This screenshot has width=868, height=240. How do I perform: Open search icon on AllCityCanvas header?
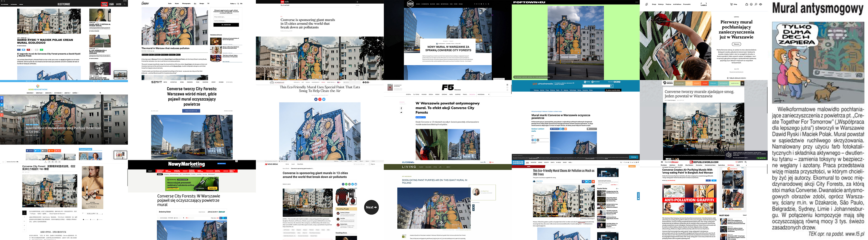(x=125, y=4)
